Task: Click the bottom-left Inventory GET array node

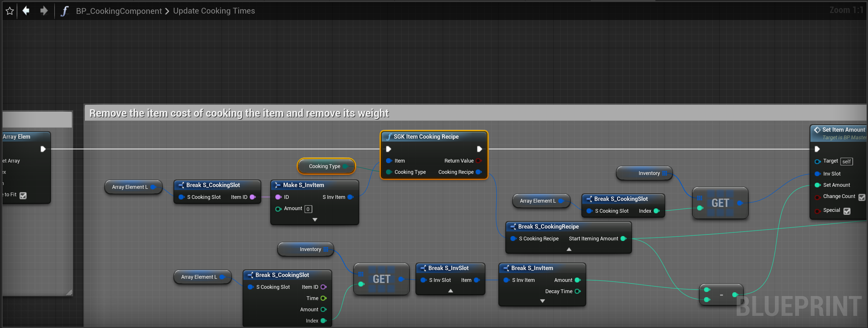Action: (381, 279)
